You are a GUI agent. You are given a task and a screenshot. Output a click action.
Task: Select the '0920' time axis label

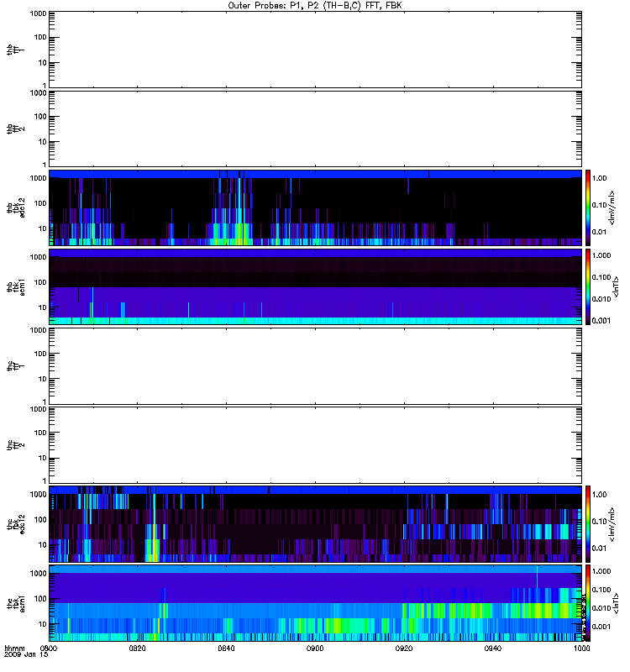click(404, 648)
